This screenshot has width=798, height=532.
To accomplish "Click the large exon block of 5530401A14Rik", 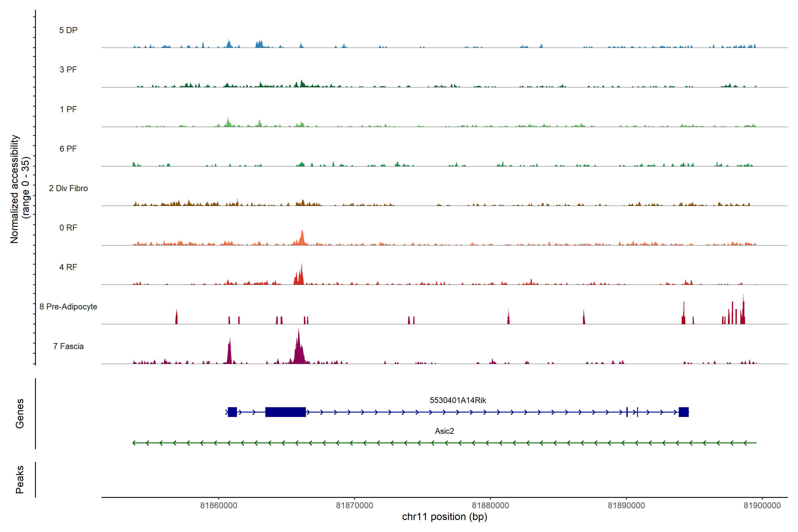I will (285, 412).
